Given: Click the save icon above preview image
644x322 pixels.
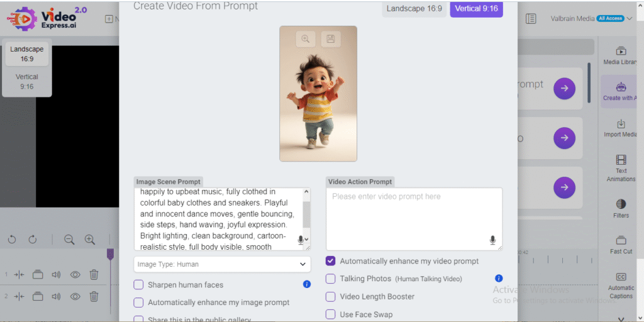Looking at the screenshot, I should [x=331, y=39].
